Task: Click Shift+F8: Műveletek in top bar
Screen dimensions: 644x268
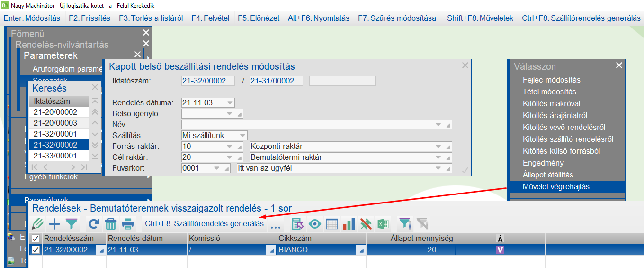Action: (x=480, y=18)
